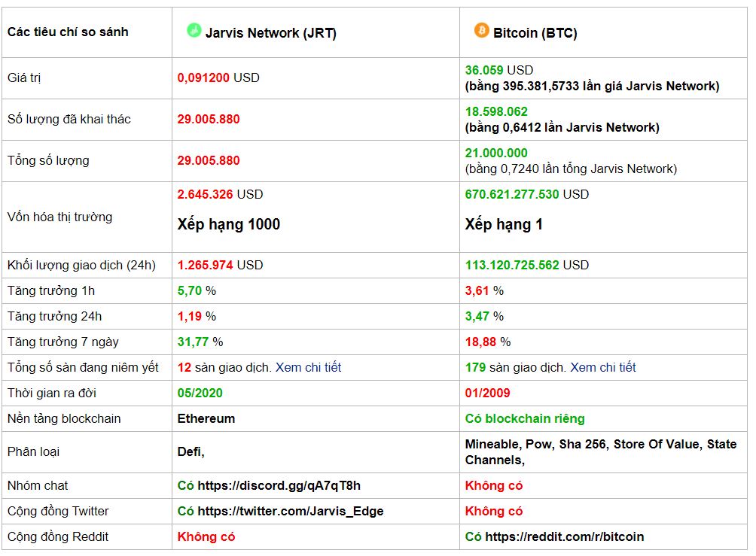This screenshot has height=556, width=756.
Task: Click the Discord link https://discord.gg/qA7qT8h
Action: (279, 486)
